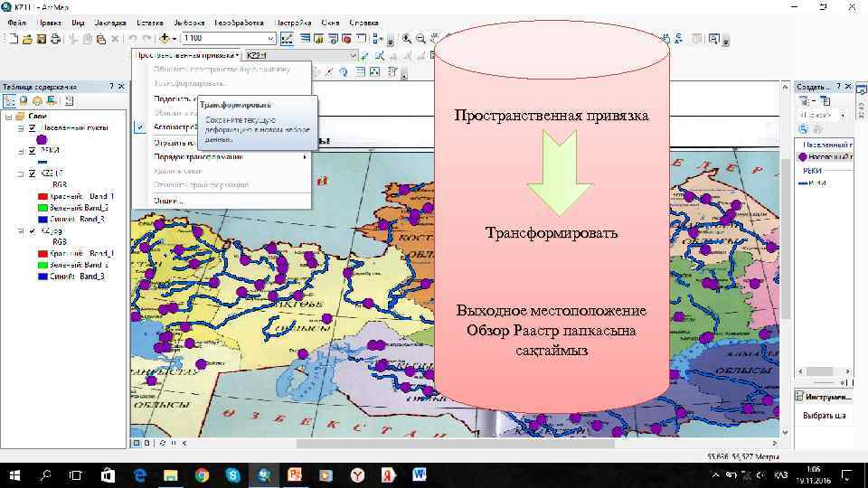The image size is (868, 488).
Task: Open Word from the taskbar
Action: 419,474
